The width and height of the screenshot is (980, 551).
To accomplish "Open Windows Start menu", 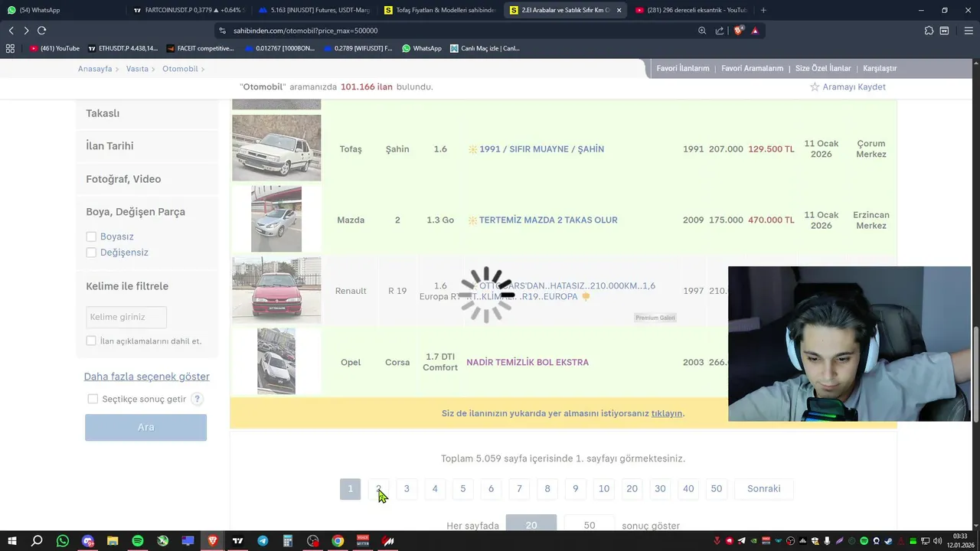I will [12, 541].
